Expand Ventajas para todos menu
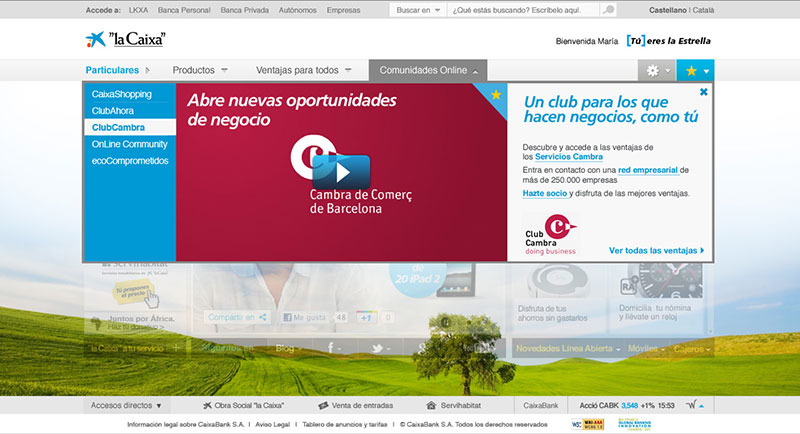Viewport: 800px width, 434px height. [x=304, y=70]
